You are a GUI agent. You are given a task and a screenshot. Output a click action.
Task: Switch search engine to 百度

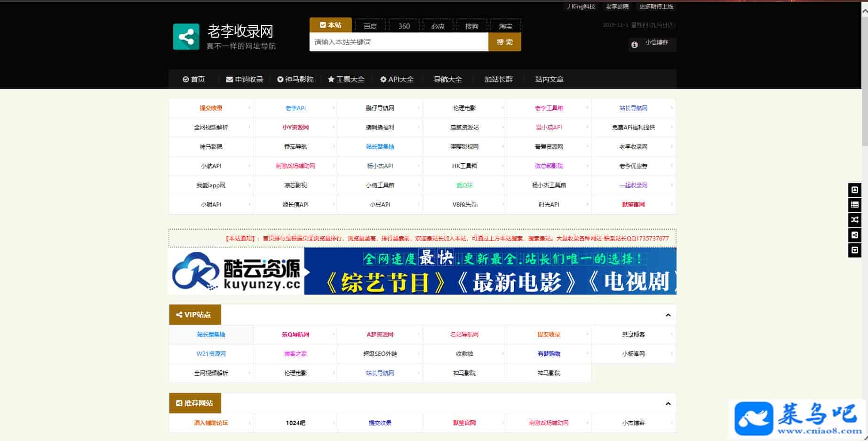(370, 26)
